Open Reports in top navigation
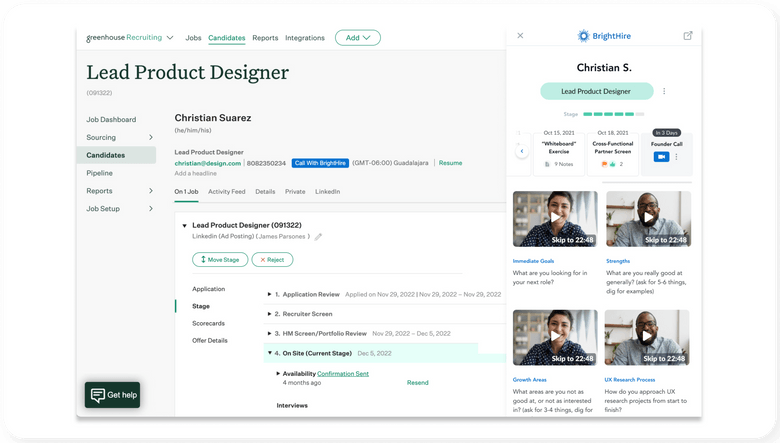Viewport: 780px width, 443px height. pyautogui.click(x=265, y=38)
